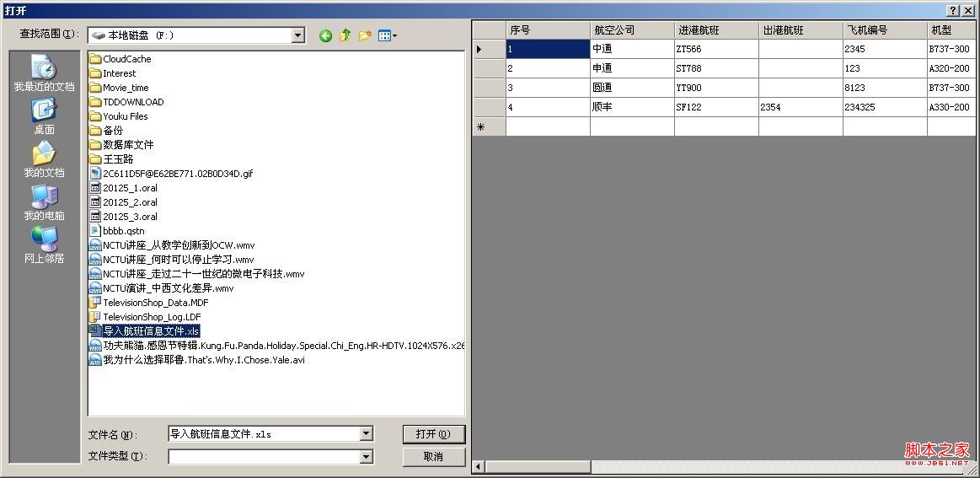Select TelevisionShop_Data.MDF file

pos(149,303)
